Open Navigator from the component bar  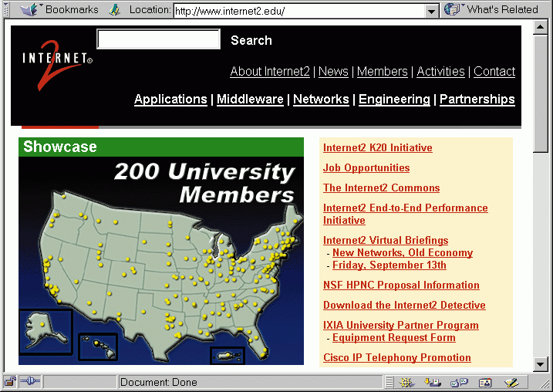click(x=406, y=382)
